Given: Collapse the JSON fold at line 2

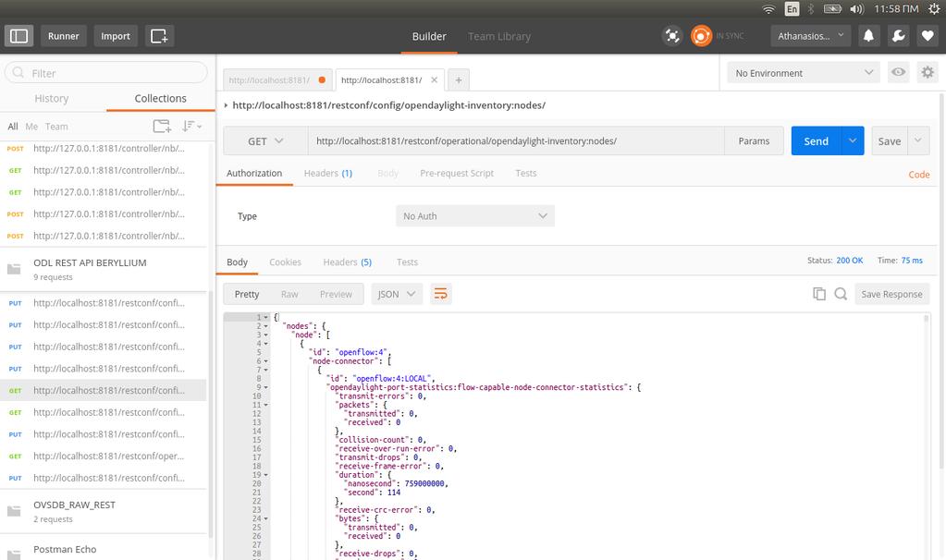Looking at the screenshot, I should (x=265, y=326).
